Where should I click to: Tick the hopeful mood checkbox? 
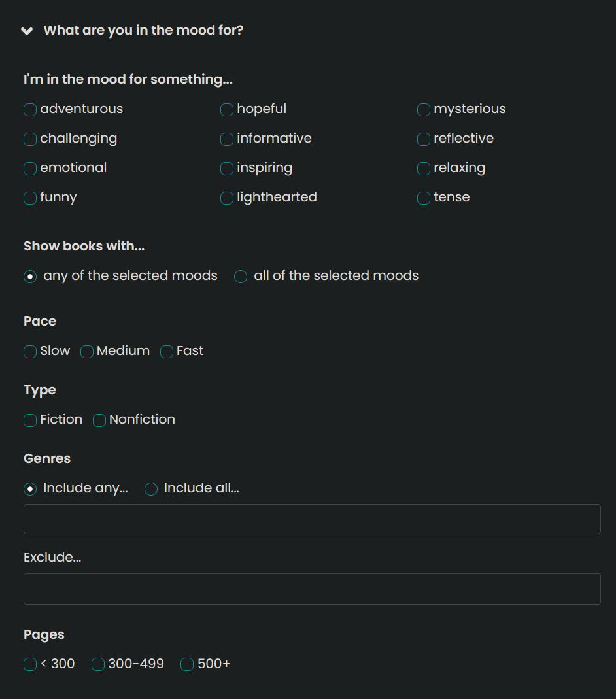click(x=227, y=110)
